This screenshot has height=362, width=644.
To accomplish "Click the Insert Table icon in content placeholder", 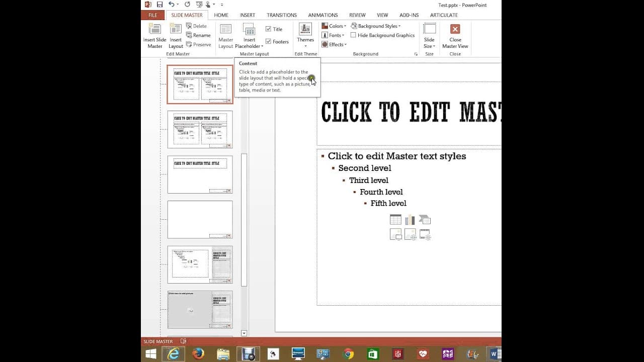I will [395, 220].
